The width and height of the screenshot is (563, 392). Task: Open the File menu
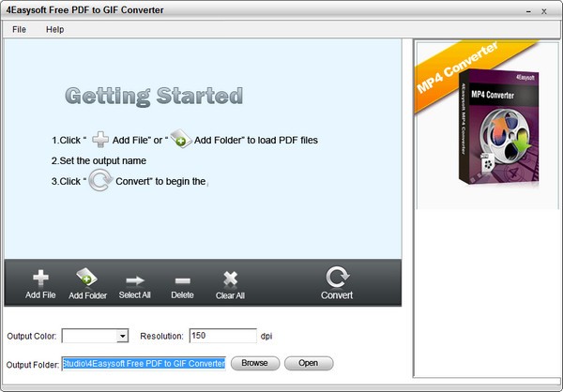pyautogui.click(x=20, y=29)
